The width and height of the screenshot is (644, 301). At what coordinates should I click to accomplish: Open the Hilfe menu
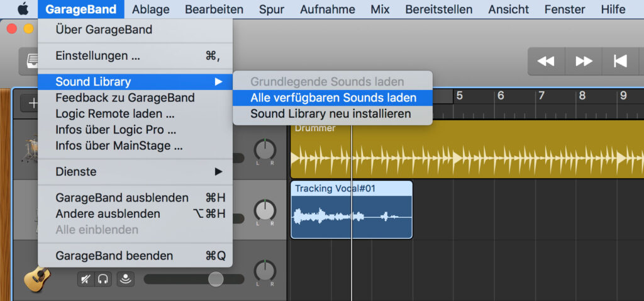click(x=613, y=9)
